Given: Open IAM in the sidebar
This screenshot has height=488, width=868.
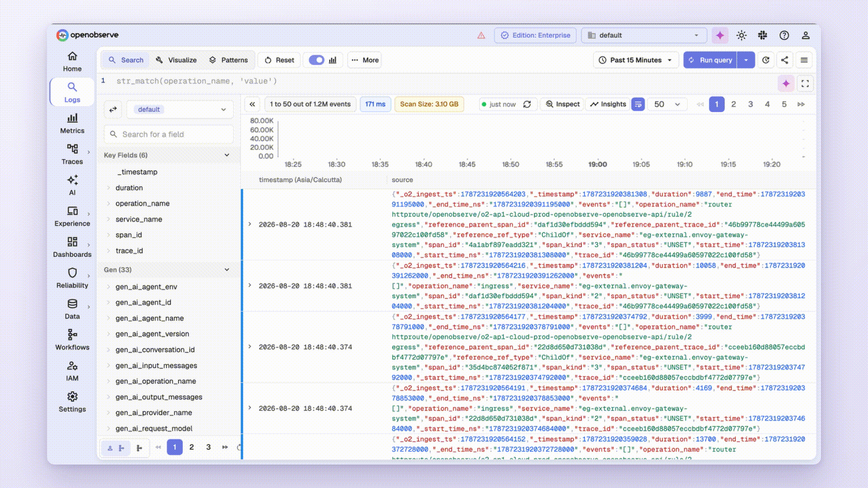Looking at the screenshot, I should pyautogui.click(x=72, y=371).
